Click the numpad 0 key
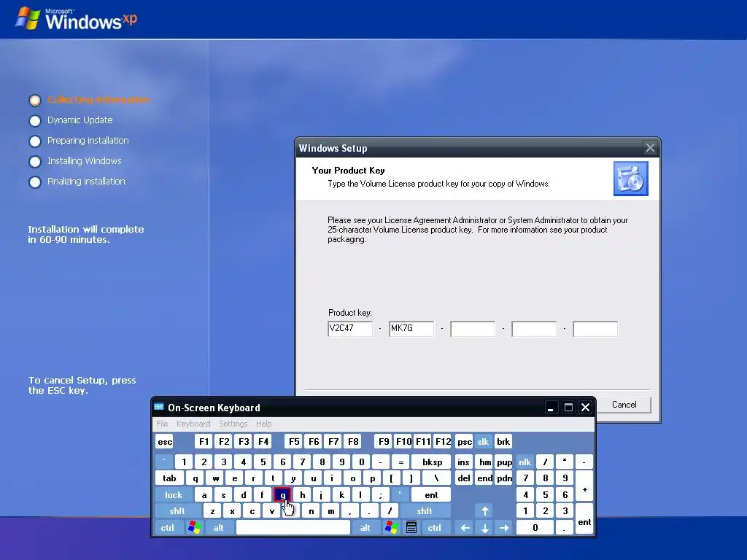 tap(535, 528)
